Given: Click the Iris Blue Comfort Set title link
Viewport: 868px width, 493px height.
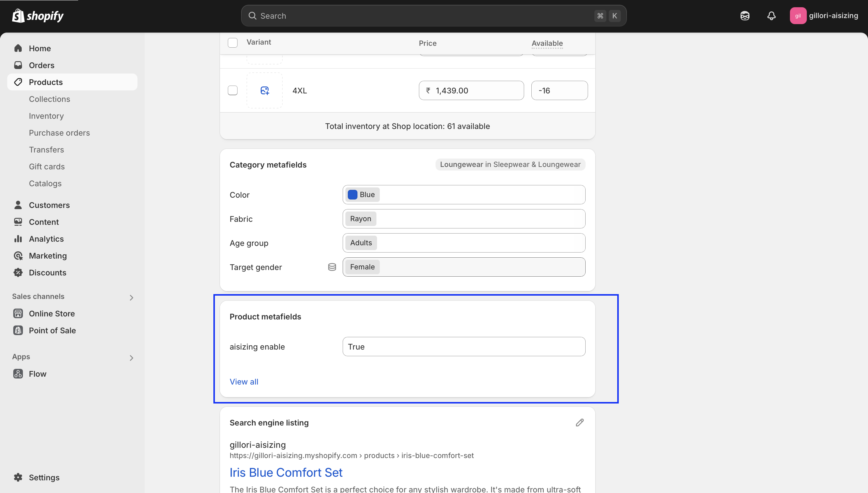Looking at the screenshot, I should [x=286, y=472].
